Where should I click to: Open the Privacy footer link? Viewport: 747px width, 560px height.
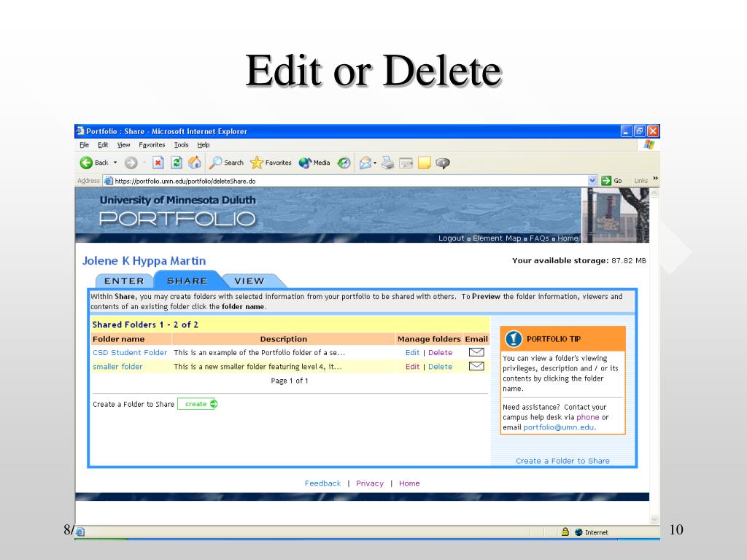370,483
